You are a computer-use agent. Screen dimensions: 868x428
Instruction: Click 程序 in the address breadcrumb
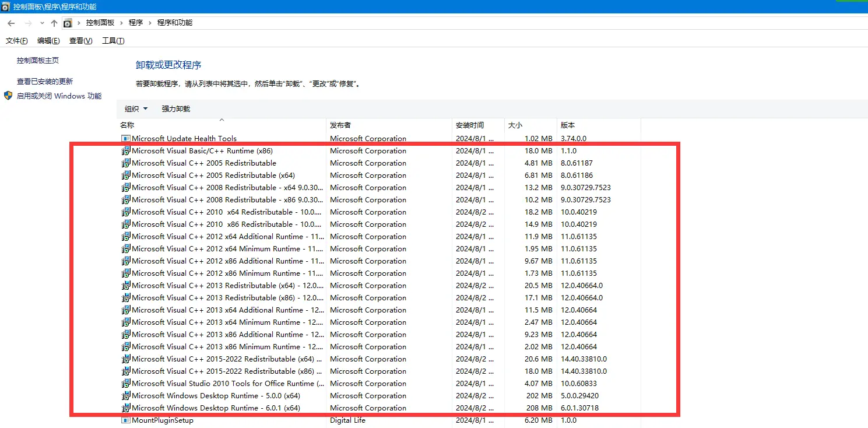(x=136, y=23)
